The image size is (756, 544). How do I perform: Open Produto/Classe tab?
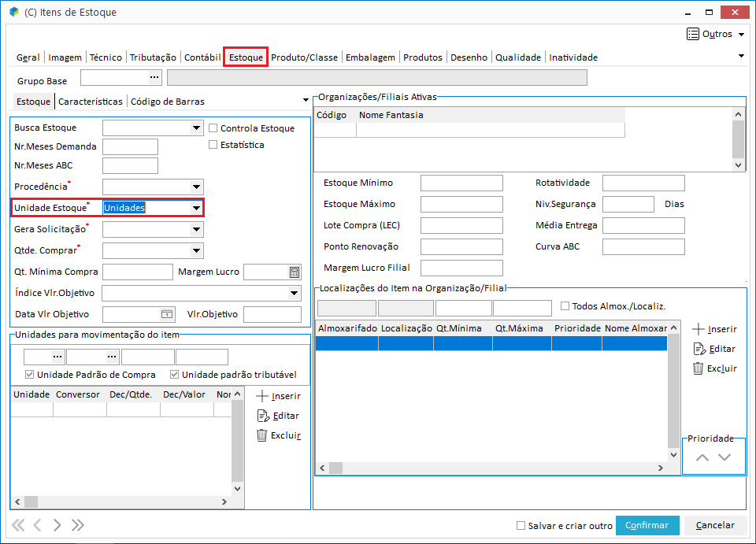tap(304, 57)
